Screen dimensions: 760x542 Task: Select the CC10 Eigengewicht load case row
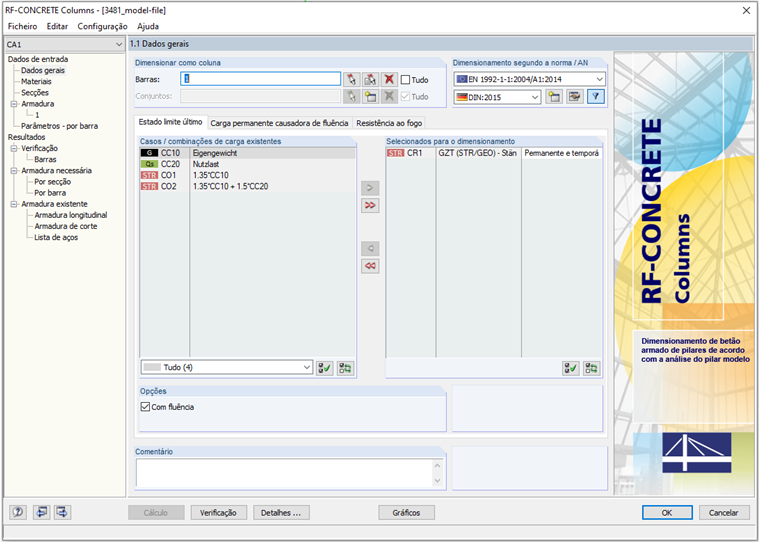click(248, 153)
